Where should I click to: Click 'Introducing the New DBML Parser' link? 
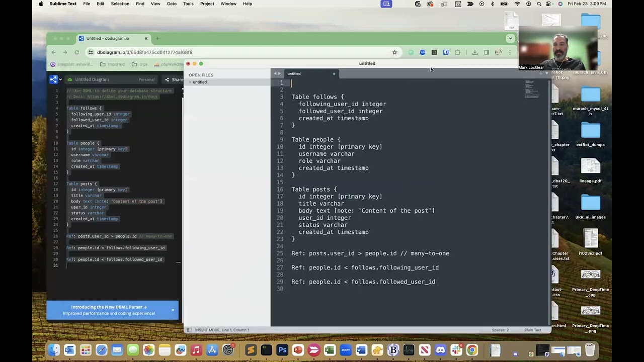pyautogui.click(x=109, y=307)
